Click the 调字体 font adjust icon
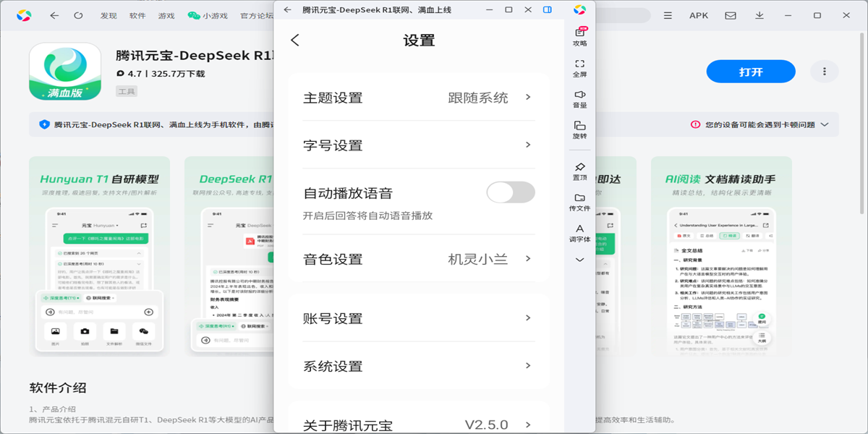The width and height of the screenshot is (868, 434). pyautogui.click(x=579, y=233)
